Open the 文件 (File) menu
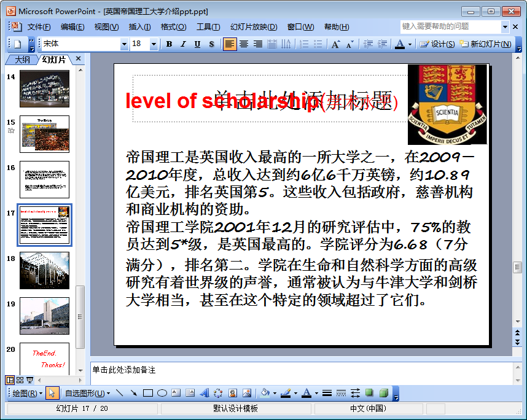Image resolution: width=527 pixels, height=420 pixels. pyautogui.click(x=39, y=27)
